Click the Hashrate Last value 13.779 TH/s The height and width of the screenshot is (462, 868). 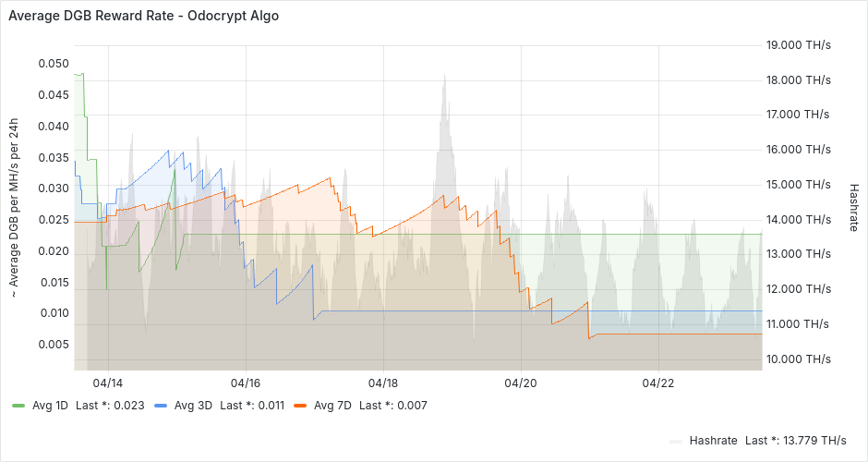794,440
